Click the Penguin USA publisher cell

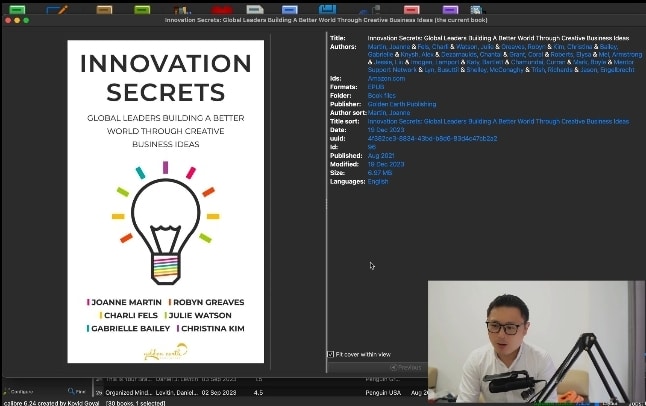383,393
